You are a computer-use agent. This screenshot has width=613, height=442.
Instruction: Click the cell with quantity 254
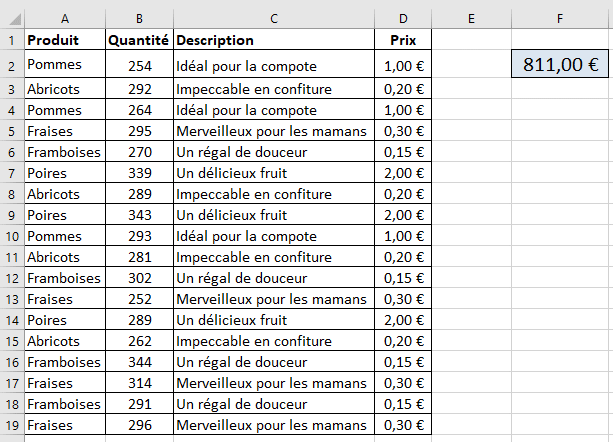139,66
